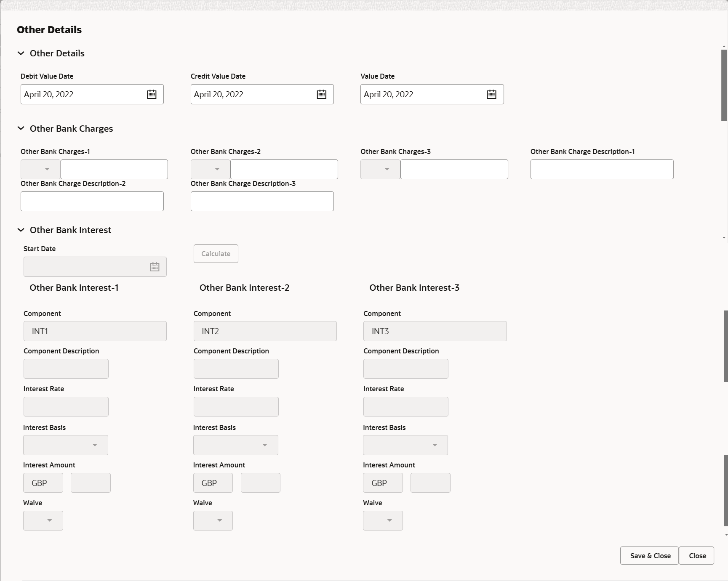The image size is (728, 581).
Task: Open the Other Bank Charges-1 currency dropdown
Action: coord(41,169)
